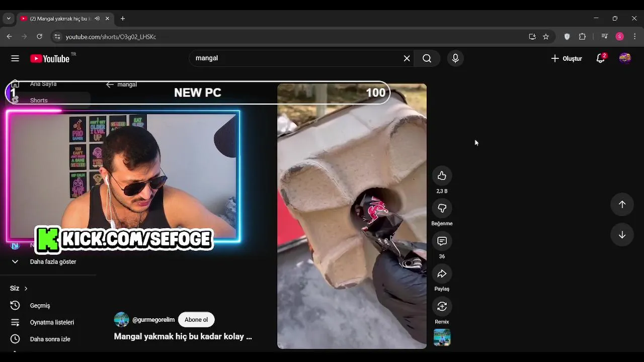Go back to mangal search results
644x362 pixels.
[110, 84]
